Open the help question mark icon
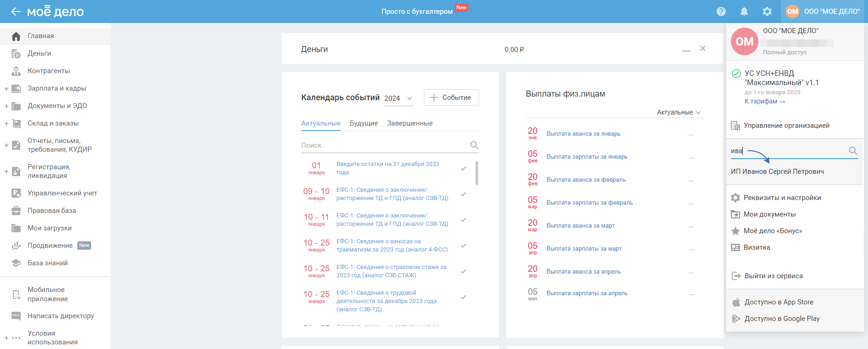The height and width of the screenshot is (349, 868). point(721,11)
